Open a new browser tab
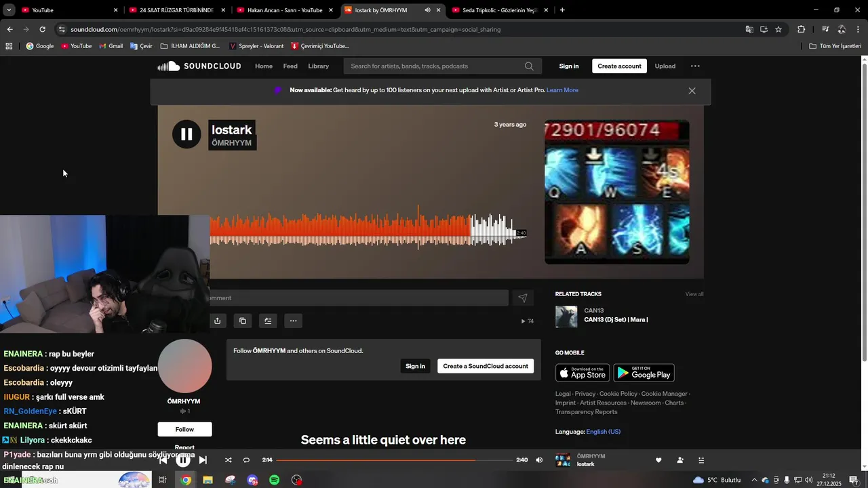The width and height of the screenshot is (868, 488). pos(562,10)
